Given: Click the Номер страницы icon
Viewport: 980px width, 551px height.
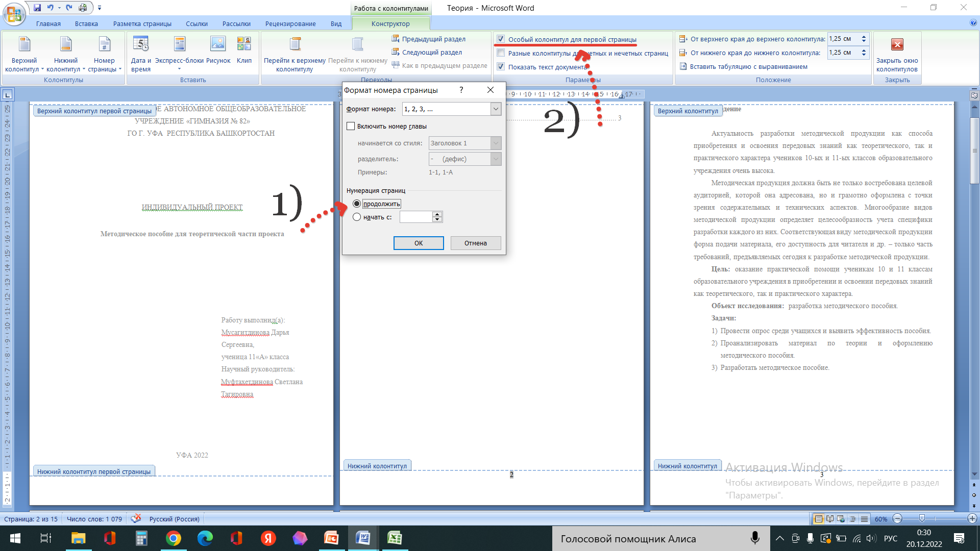Looking at the screenshot, I should [104, 45].
